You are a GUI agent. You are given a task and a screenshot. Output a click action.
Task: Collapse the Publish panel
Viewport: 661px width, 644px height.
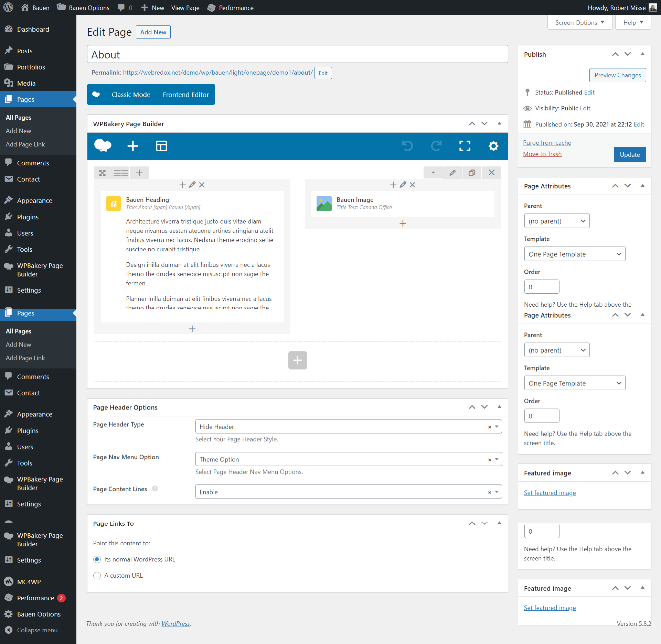click(x=642, y=54)
